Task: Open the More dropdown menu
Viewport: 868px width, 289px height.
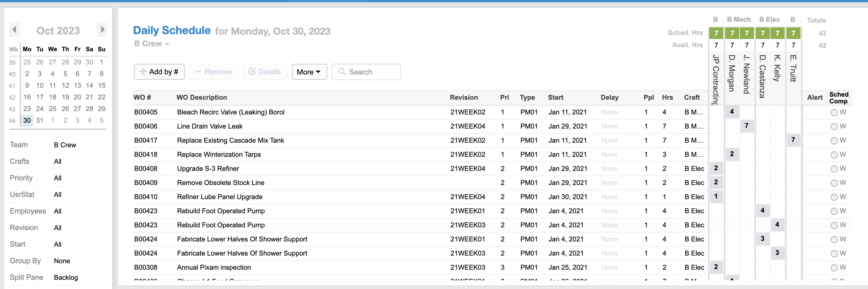Action: pyautogui.click(x=309, y=72)
